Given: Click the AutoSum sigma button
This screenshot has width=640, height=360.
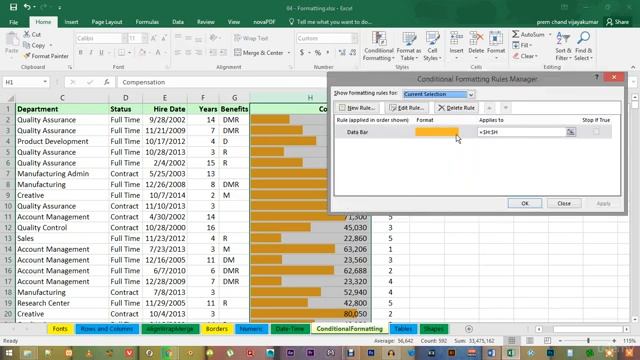Looking at the screenshot, I should point(529,34).
